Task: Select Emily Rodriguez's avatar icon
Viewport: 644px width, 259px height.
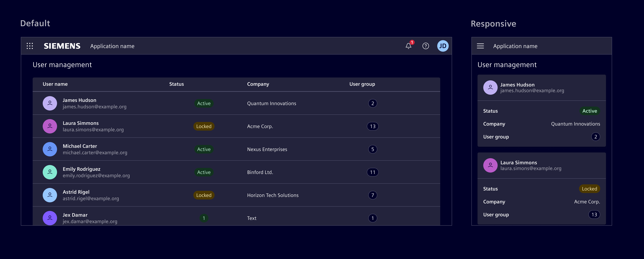Action: (50, 172)
